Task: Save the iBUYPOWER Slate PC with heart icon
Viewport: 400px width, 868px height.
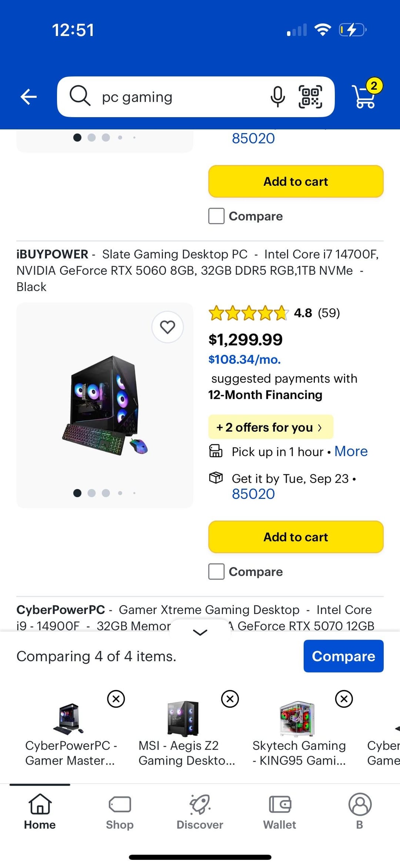Action: coord(167,327)
